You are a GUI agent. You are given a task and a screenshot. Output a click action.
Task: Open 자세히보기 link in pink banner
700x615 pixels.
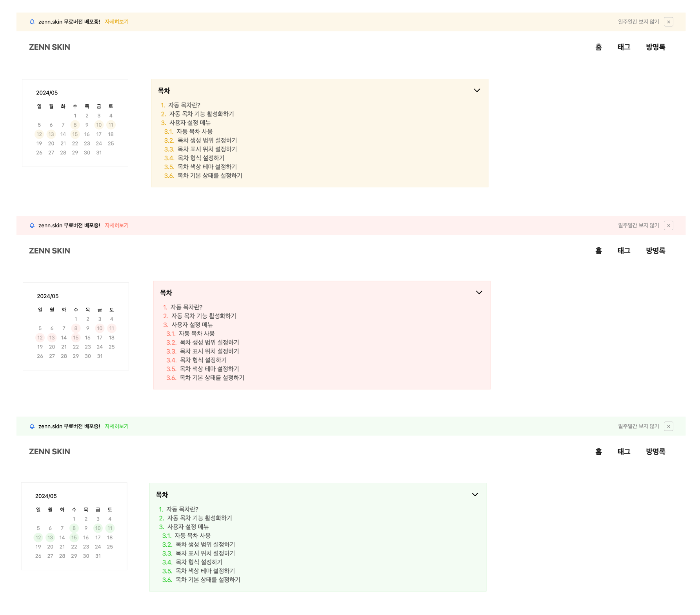[116, 225]
